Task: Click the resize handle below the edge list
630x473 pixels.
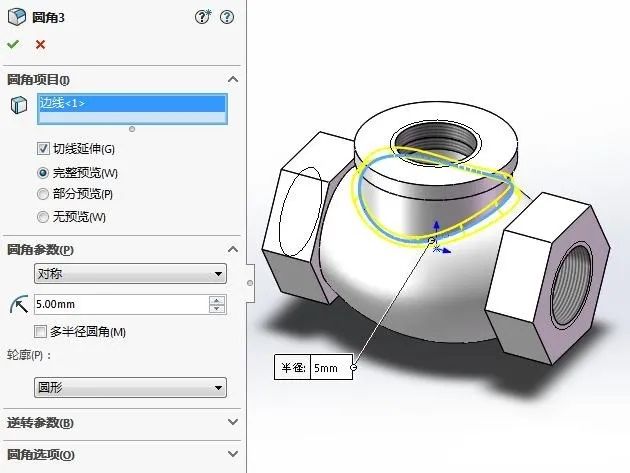Action: [x=132, y=129]
